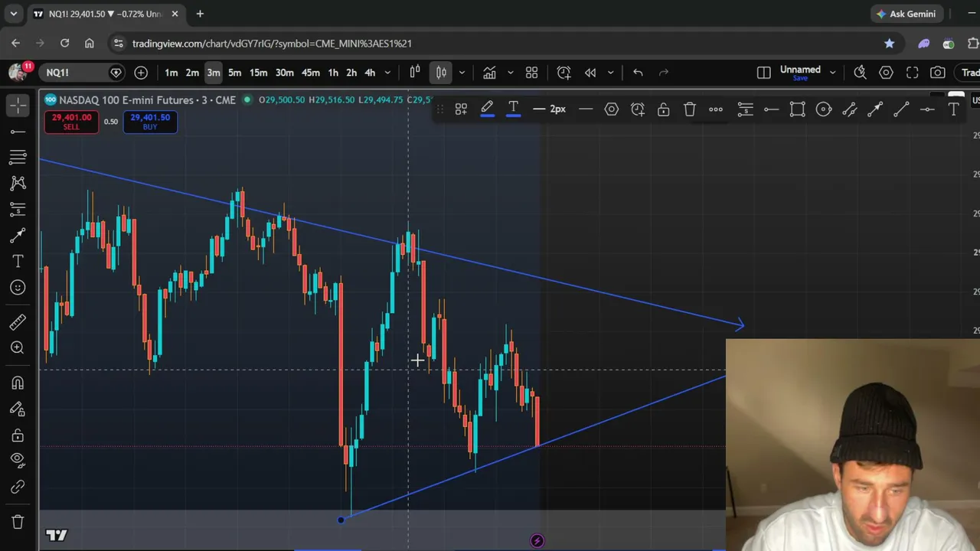Image resolution: width=980 pixels, height=551 pixels.
Task: Toggle fullscreen mode
Action: point(913,73)
